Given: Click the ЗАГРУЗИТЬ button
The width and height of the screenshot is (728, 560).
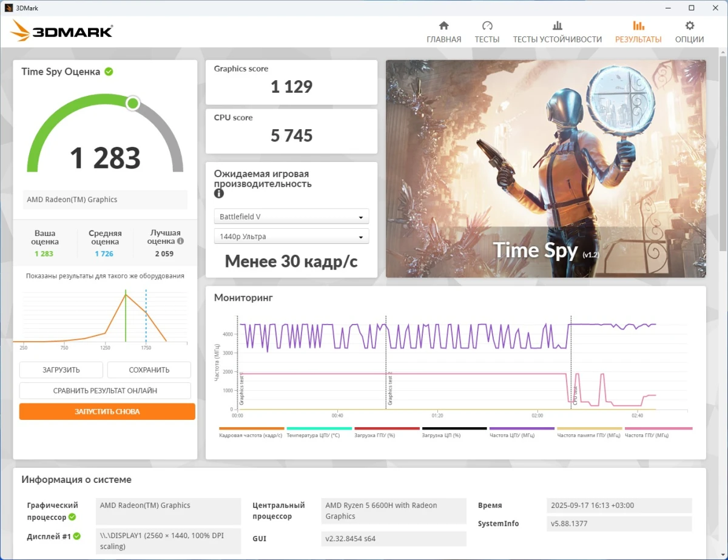Looking at the screenshot, I should point(61,369).
